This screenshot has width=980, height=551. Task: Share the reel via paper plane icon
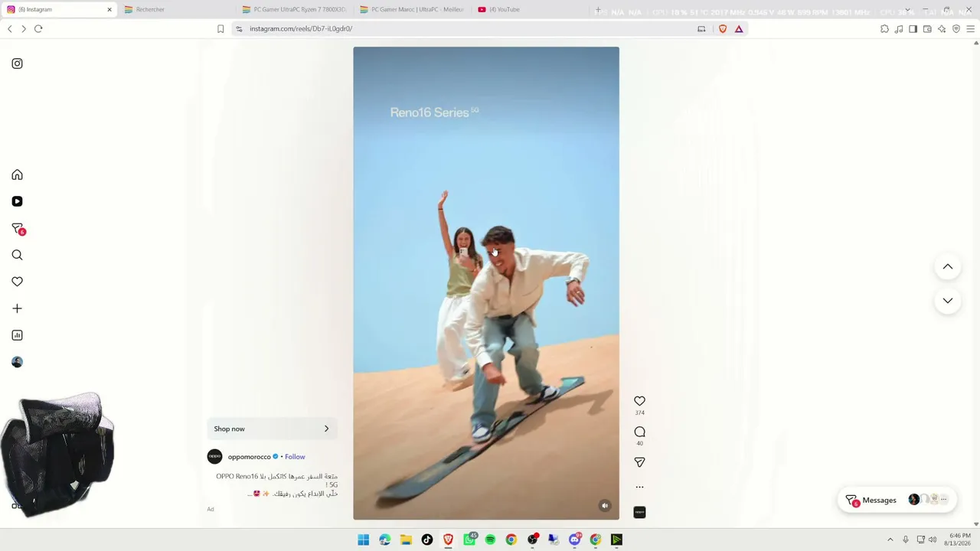click(639, 462)
